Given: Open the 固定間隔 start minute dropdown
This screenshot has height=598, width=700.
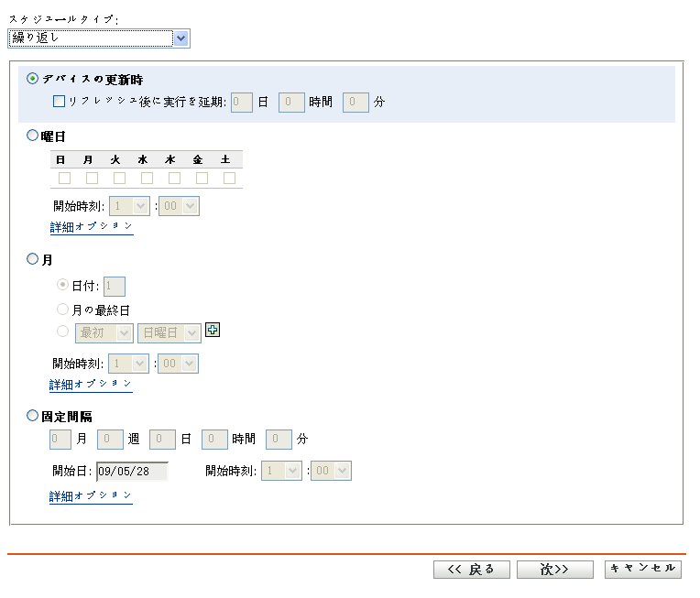Looking at the screenshot, I should click(x=332, y=471).
